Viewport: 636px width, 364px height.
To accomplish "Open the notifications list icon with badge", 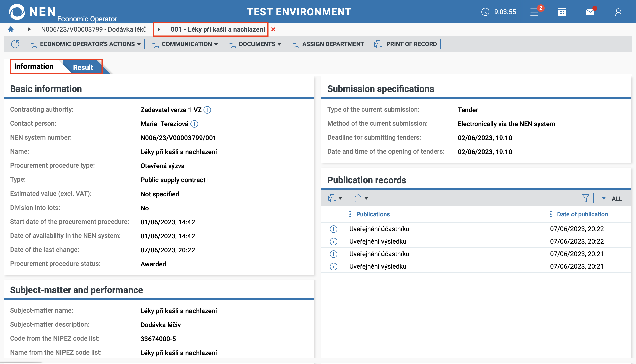I will (x=534, y=12).
